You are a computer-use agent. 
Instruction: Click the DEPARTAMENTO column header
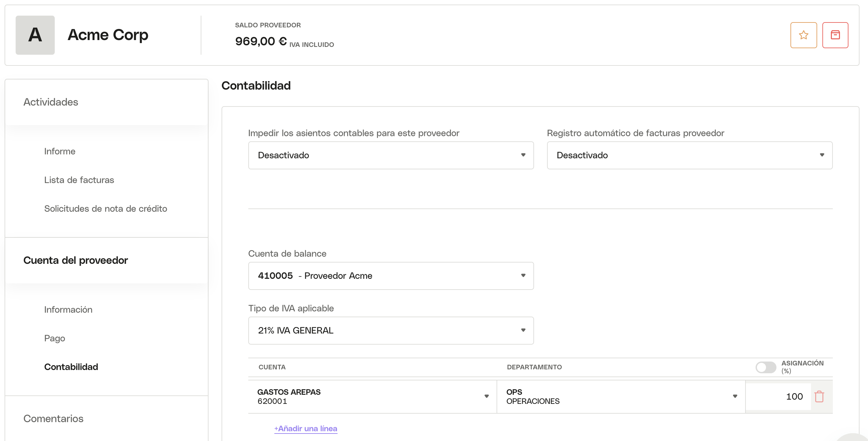click(x=534, y=367)
